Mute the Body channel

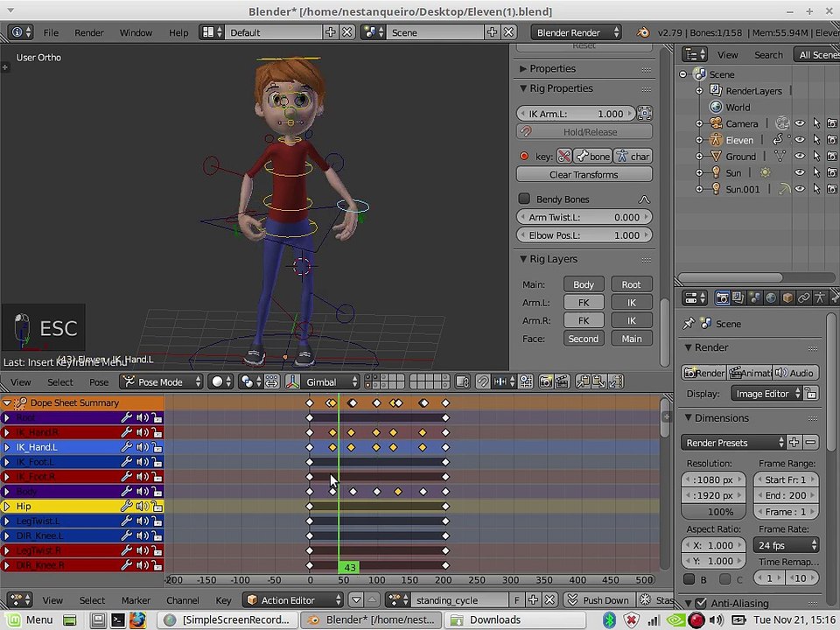tap(142, 491)
